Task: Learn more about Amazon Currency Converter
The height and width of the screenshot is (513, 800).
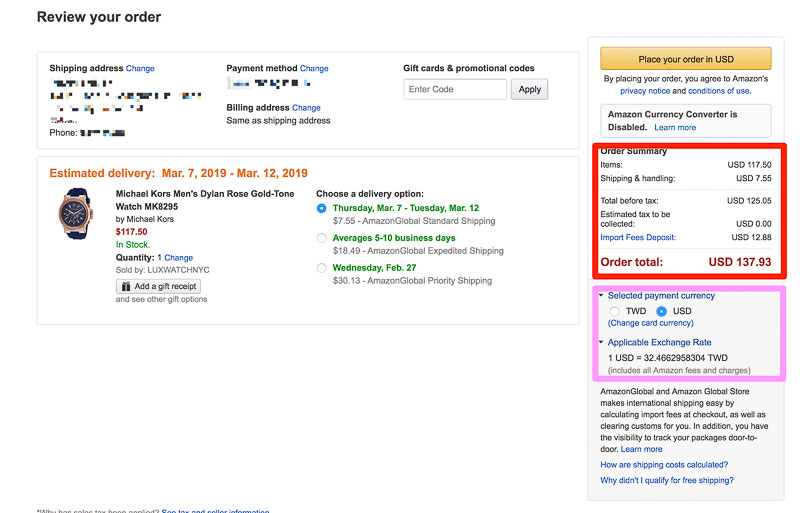Action: [x=675, y=128]
